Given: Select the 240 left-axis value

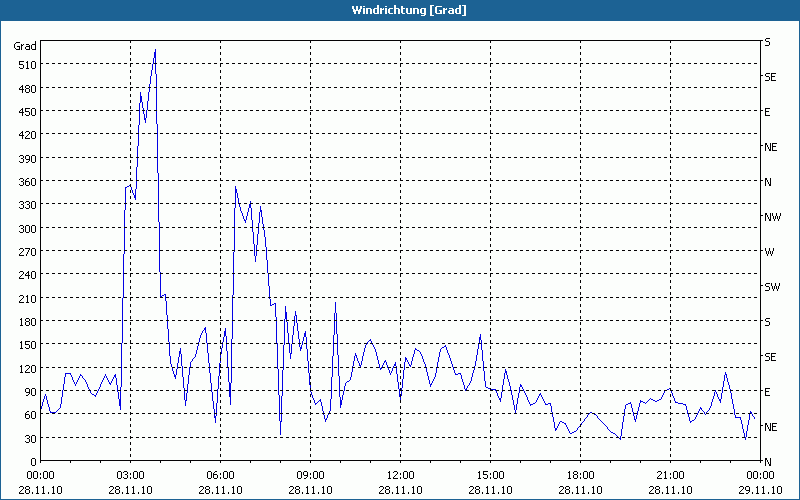Looking at the screenshot, I should [28, 275].
